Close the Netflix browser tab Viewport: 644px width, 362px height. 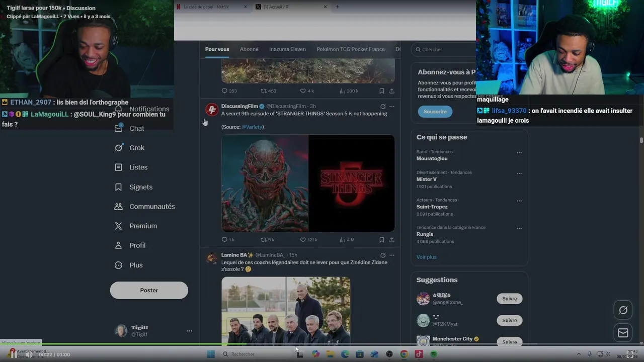pyautogui.click(x=246, y=7)
